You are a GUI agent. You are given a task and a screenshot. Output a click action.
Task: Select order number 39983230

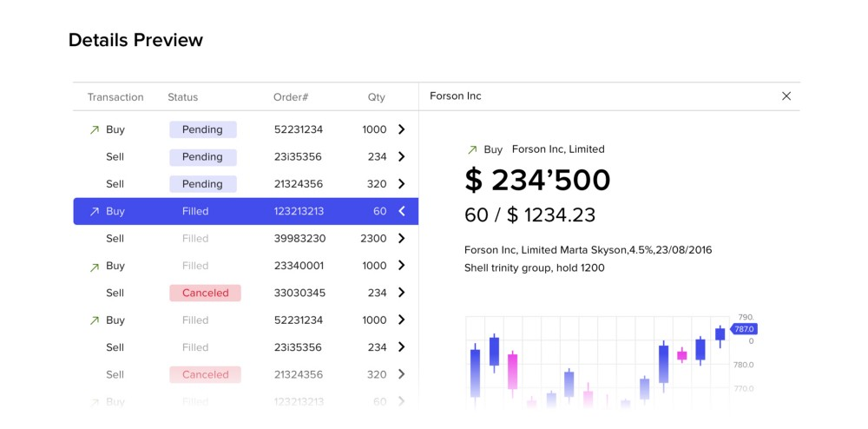coord(300,239)
